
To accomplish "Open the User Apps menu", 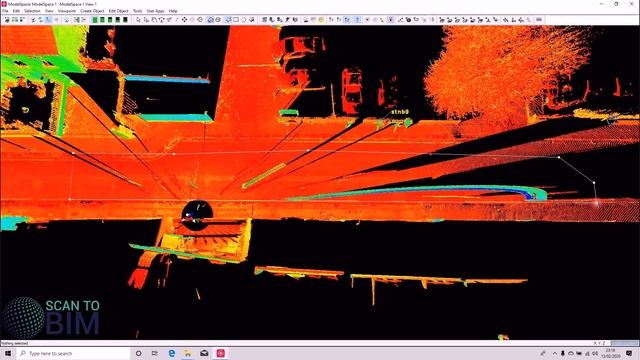I will [x=156, y=11].
